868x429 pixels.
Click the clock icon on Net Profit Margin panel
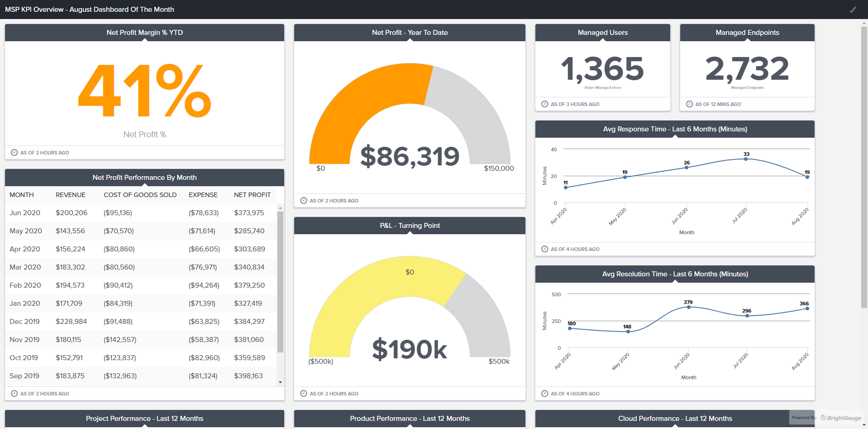tap(14, 152)
